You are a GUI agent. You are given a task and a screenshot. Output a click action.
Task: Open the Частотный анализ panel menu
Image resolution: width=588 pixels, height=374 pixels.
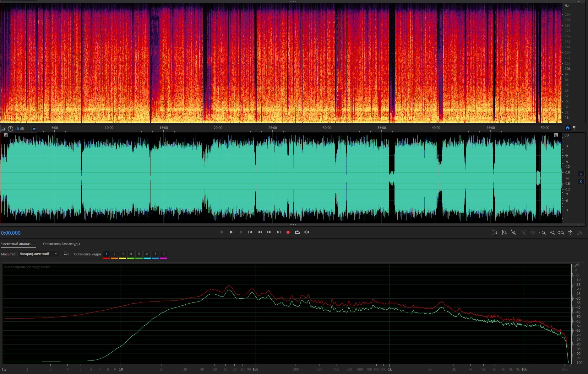(35, 244)
